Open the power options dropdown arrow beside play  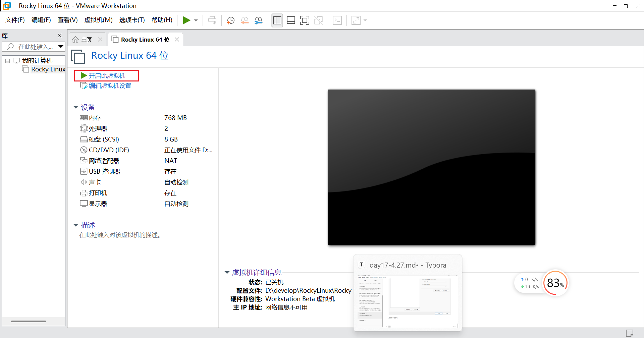(196, 20)
